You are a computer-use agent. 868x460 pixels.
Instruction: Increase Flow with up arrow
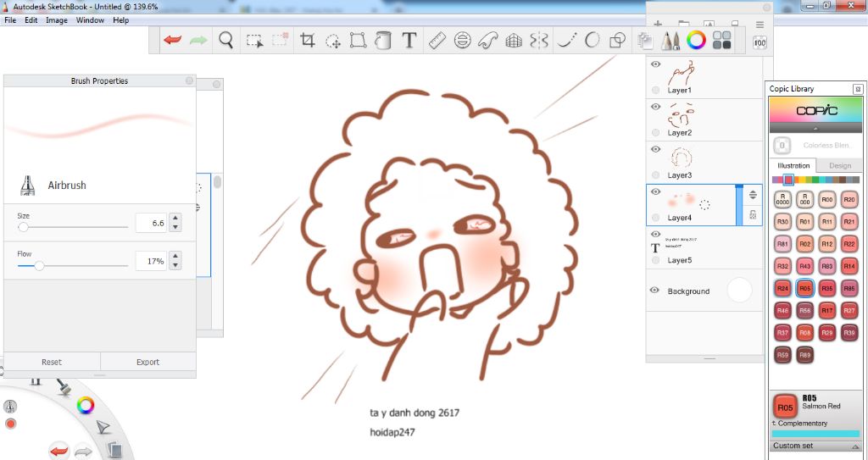tap(175, 257)
